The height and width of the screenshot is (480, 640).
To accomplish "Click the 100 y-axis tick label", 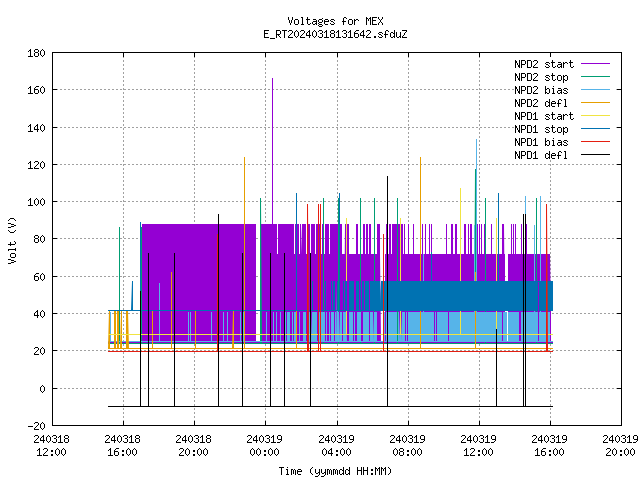I will pyautogui.click(x=36, y=202).
